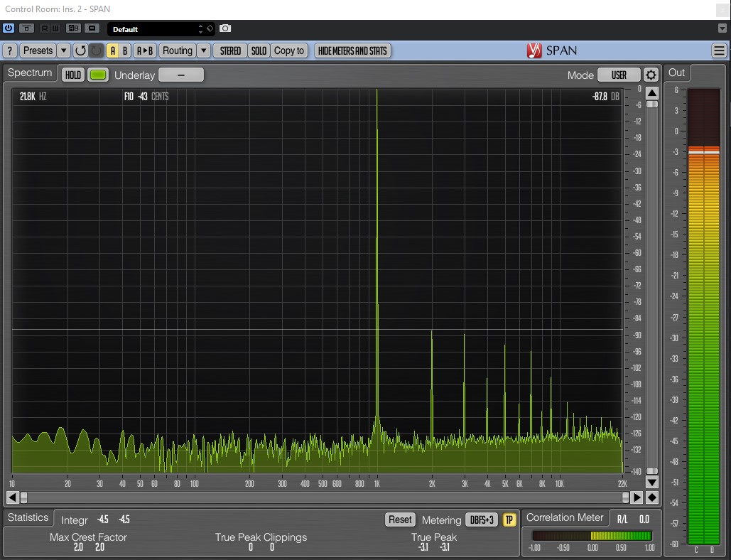Toggle the SOLO button
The image size is (731, 560).
[x=259, y=50]
